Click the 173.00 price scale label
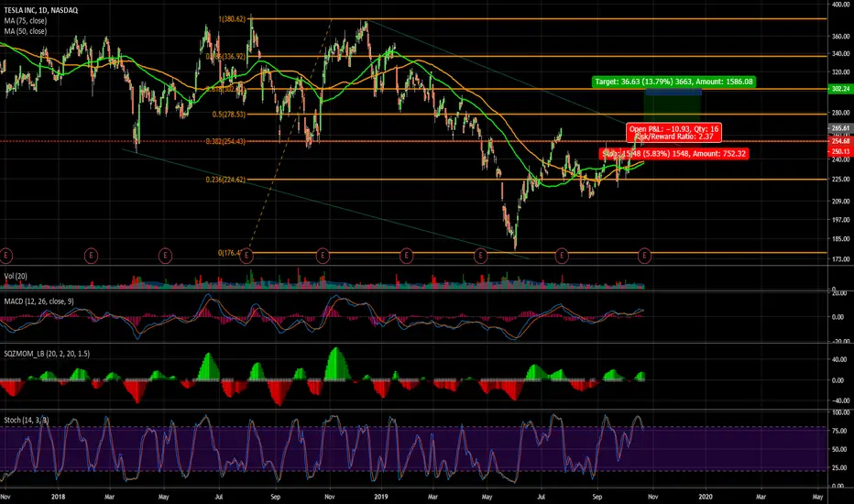The width and height of the screenshot is (854, 504). pyautogui.click(x=841, y=259)
